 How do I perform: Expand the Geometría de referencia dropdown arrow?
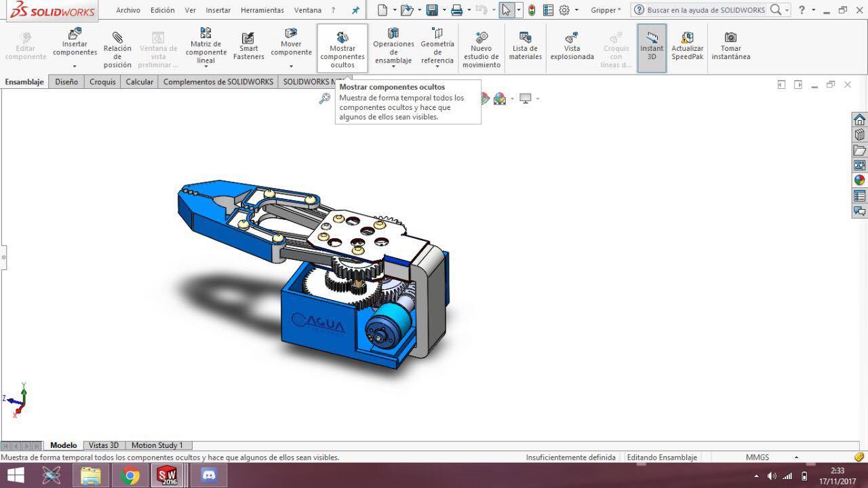[x=437, y=67]
